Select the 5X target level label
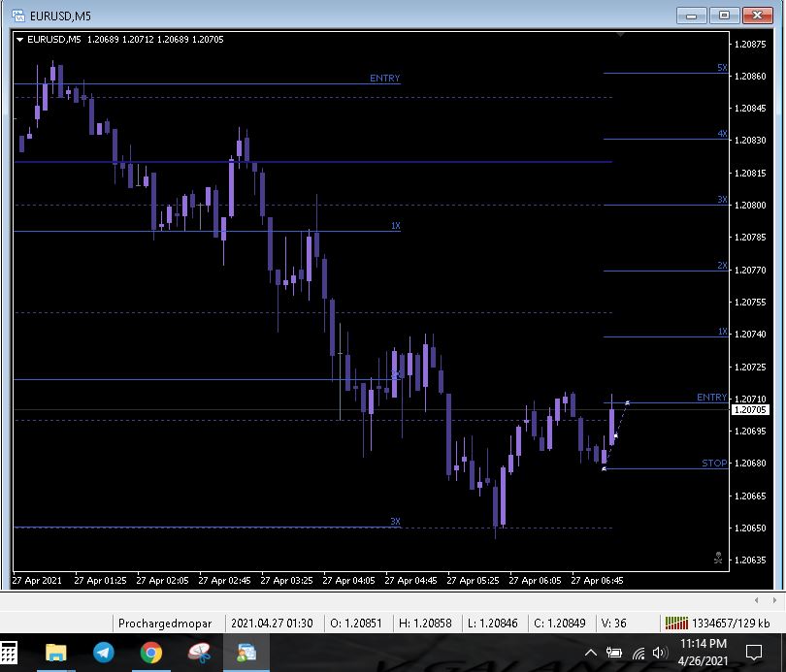Screen dimensions: 786x672 pos(722,68)
